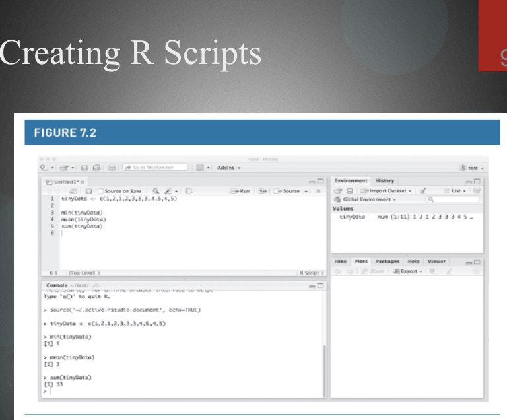Image resolution: width=507 pixels, height=420 pixels.
Task: Switch to the Help tab
Action: pos(413,261)
